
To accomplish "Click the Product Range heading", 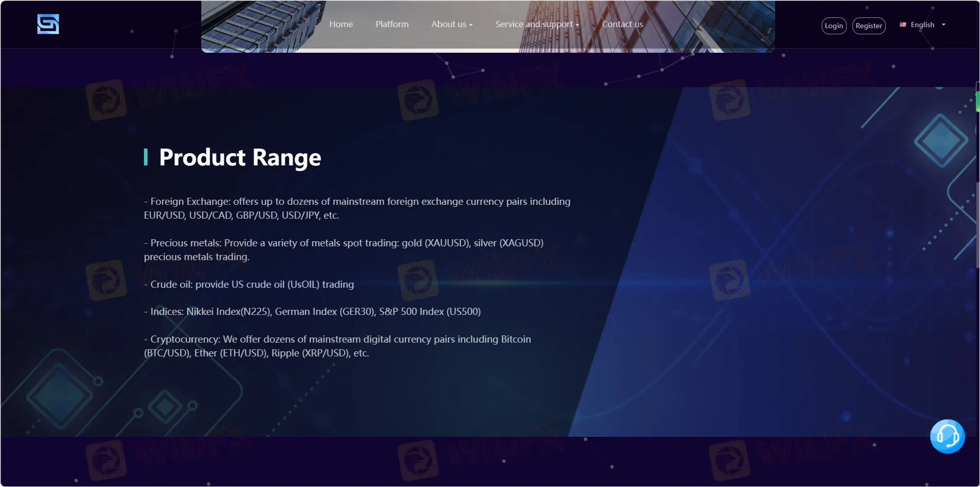I will click(240, 157).
